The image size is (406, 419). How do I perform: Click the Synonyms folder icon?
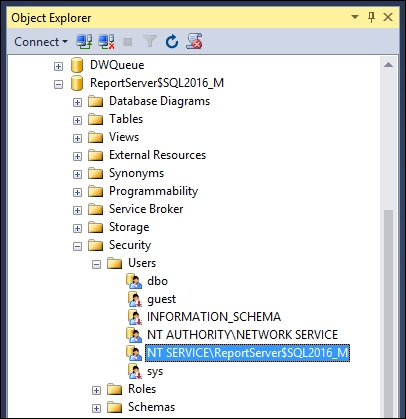point(96,173)
